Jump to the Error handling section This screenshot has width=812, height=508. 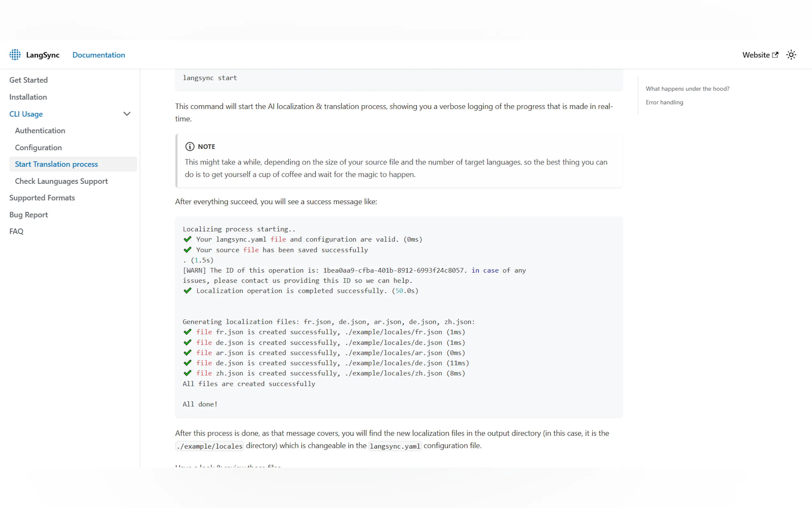[664, 102]
